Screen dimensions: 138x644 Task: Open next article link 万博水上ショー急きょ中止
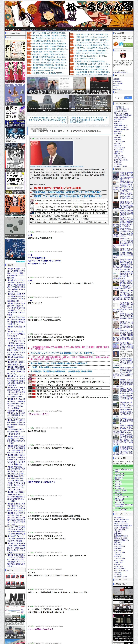[x=89, y=120]
